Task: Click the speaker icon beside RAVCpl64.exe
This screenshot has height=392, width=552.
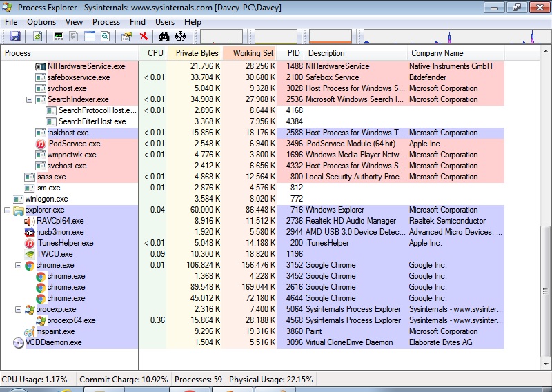Action: tap(30, 221)
